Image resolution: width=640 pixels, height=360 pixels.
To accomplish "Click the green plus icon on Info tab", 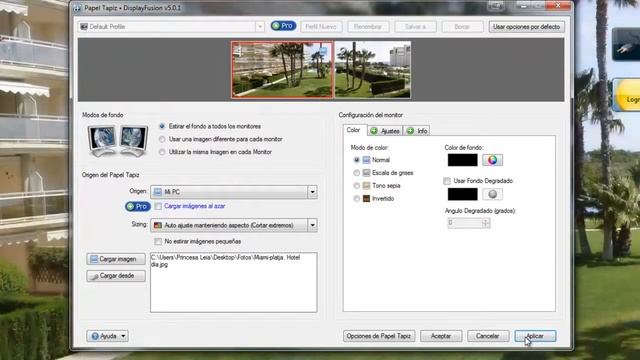I will pos(411,131).
